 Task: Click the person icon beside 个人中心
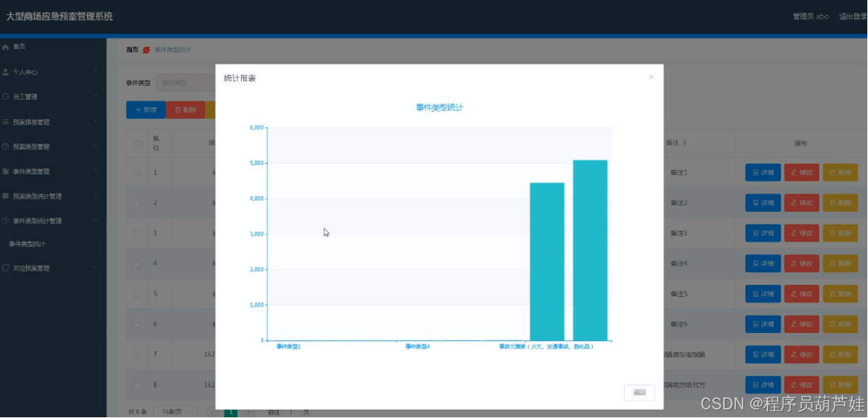pos(6,72)
